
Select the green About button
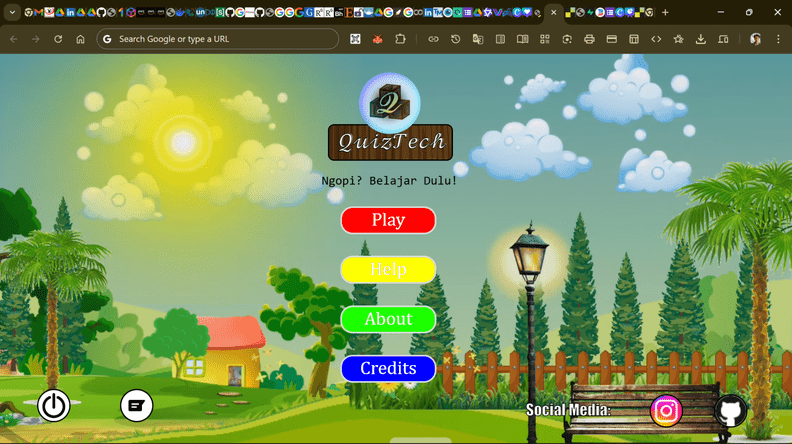click(388, 319)
